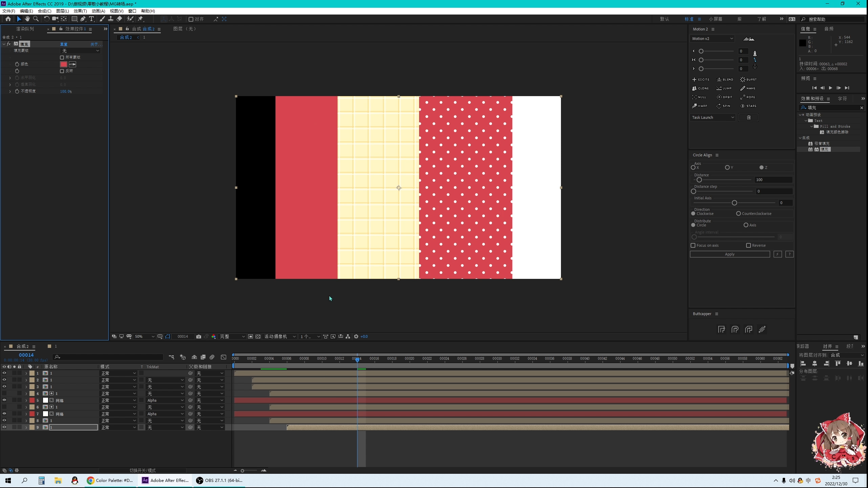This screenshot has height=488, width=868.
Task: Check the Reverse checkbox in Circle Align
Action: 748,245
